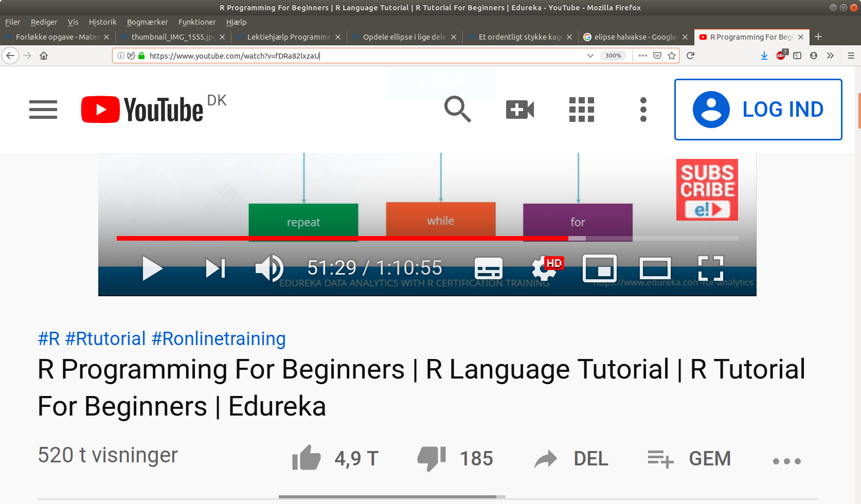861x504 pixels.
Task: Open the YouTube guide hamburger menu
Action: 43,110
